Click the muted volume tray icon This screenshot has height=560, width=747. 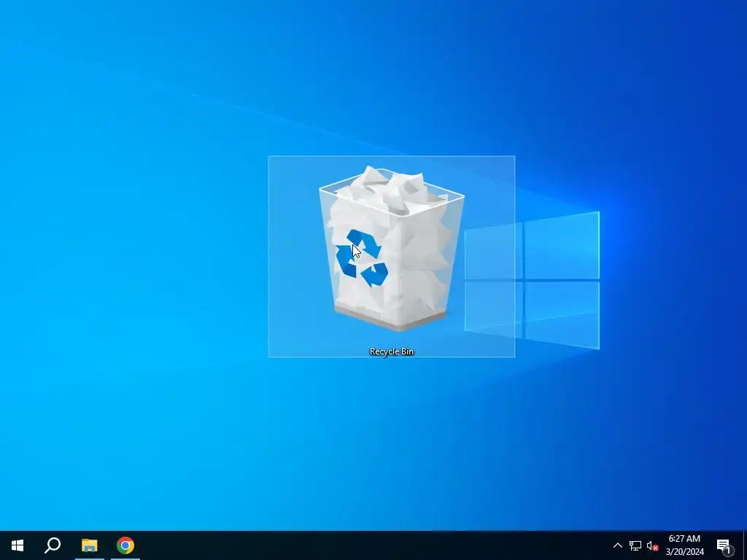point(652,545)
